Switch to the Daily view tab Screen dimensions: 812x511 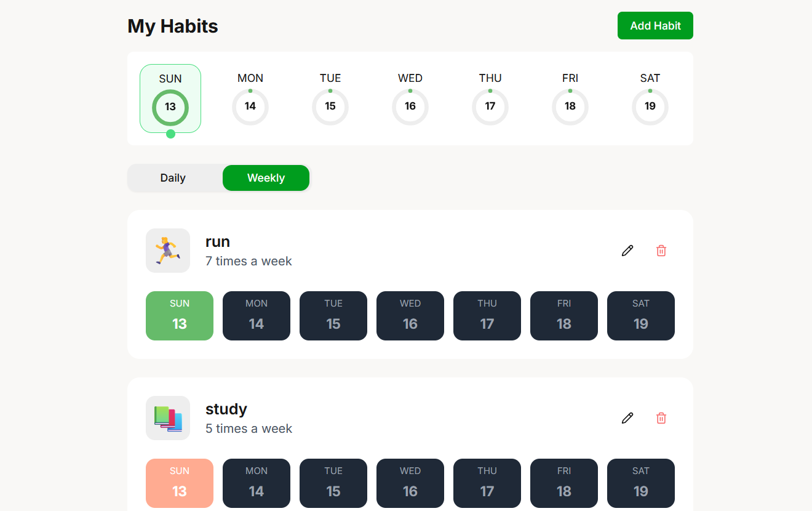tap(173, 178)
